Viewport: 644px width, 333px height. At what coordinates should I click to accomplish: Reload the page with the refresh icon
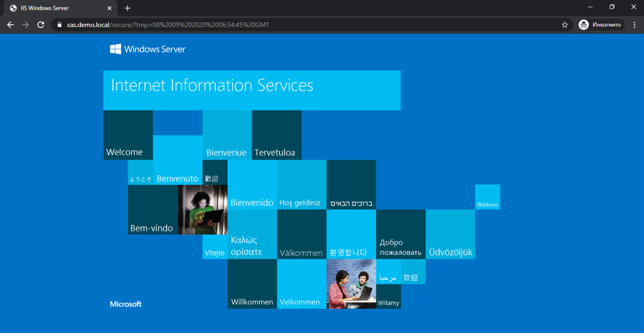click(41, 25)
